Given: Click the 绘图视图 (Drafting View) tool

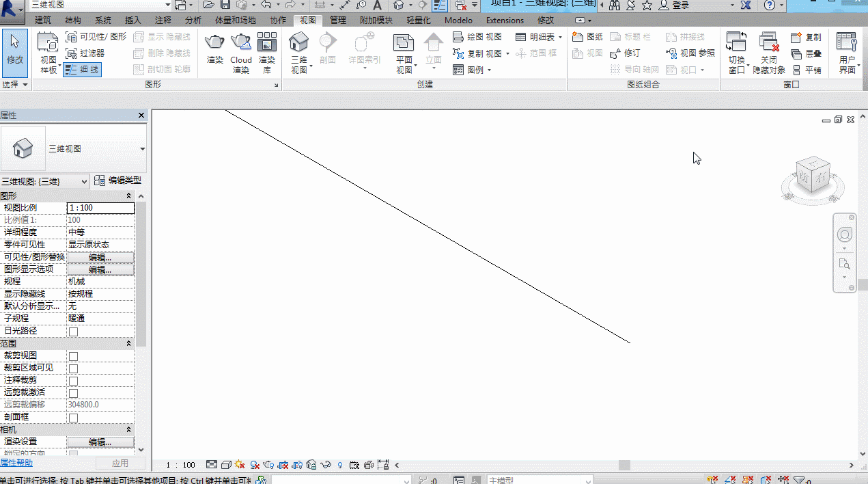Looking at the screenshot, I should click(x=477, y=37).
